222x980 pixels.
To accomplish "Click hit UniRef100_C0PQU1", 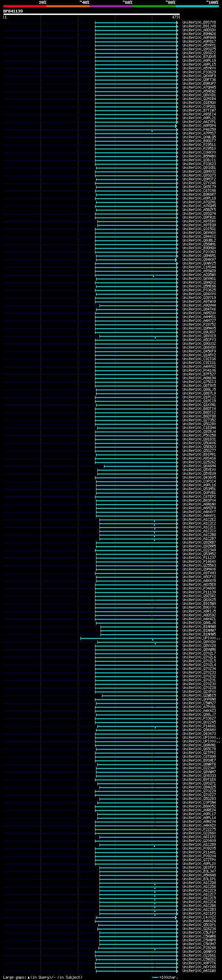I will [x=199, y=106].
